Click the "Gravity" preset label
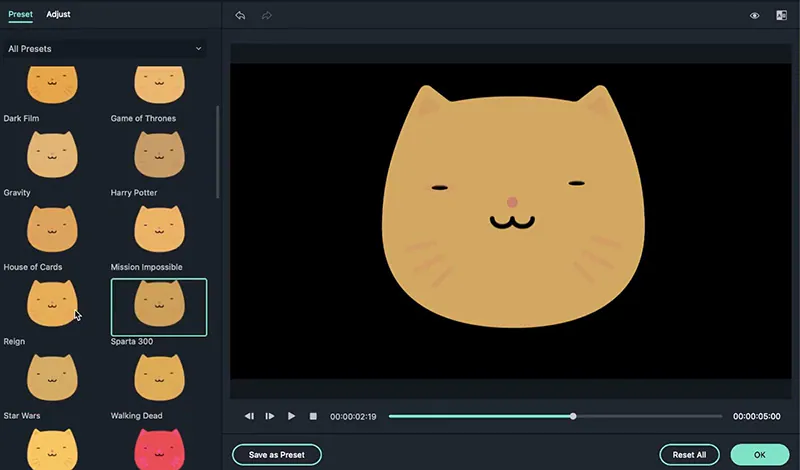This screenshot has width=800, height=470. point(17,193)
